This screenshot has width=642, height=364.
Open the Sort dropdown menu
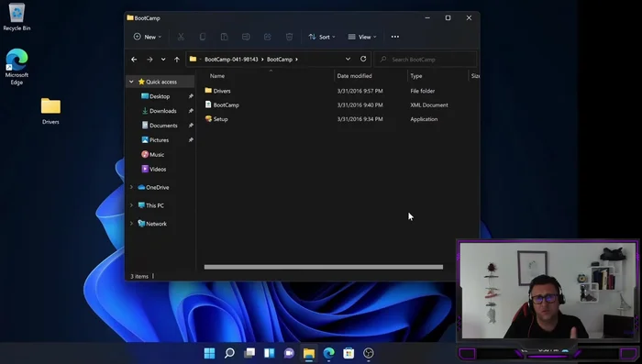[322, 37]
